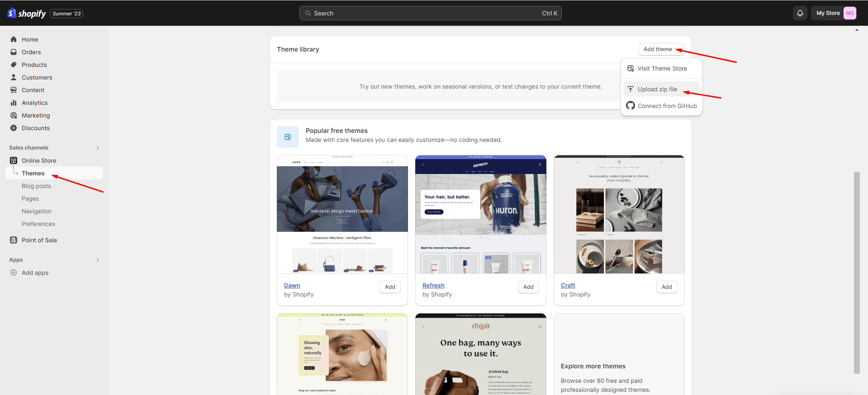Open Blog posts in sidebar
Screen dimensions: 868x395
[36, 186]
